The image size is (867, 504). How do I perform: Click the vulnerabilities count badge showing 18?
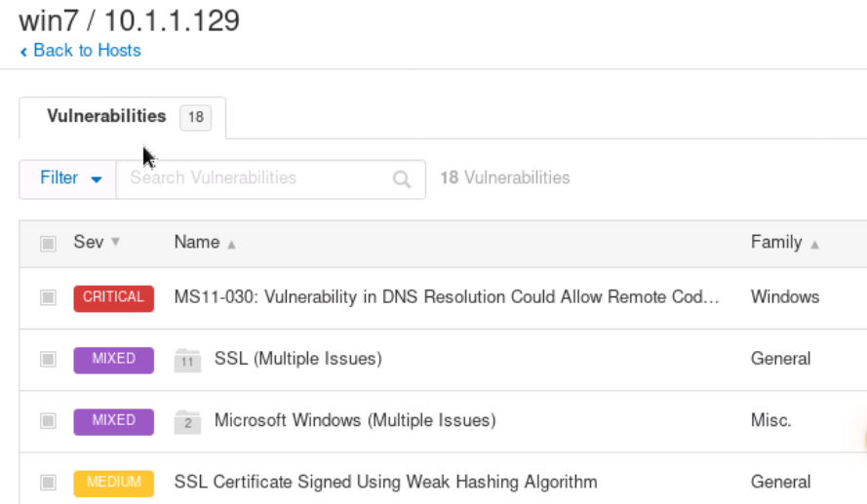coord(195,117)
